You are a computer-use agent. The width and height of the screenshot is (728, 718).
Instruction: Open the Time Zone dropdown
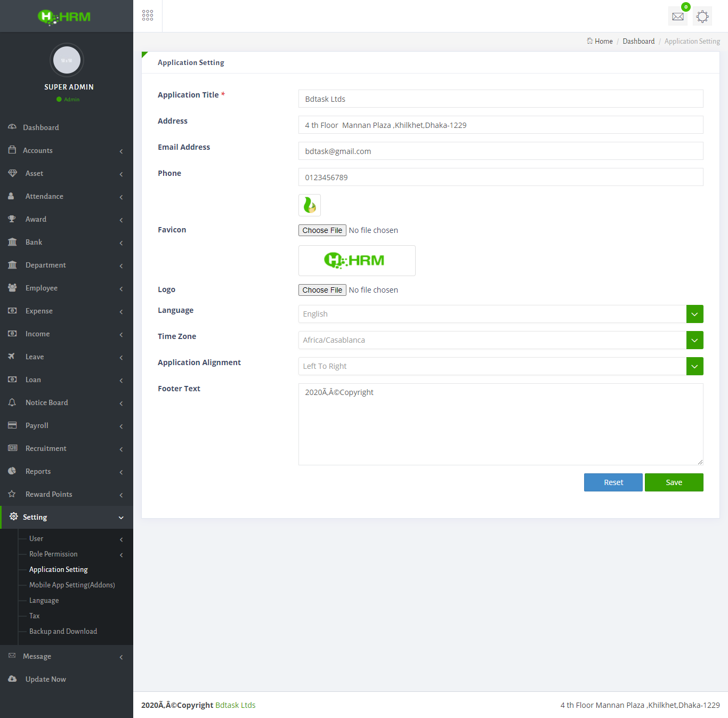(694, 340)
